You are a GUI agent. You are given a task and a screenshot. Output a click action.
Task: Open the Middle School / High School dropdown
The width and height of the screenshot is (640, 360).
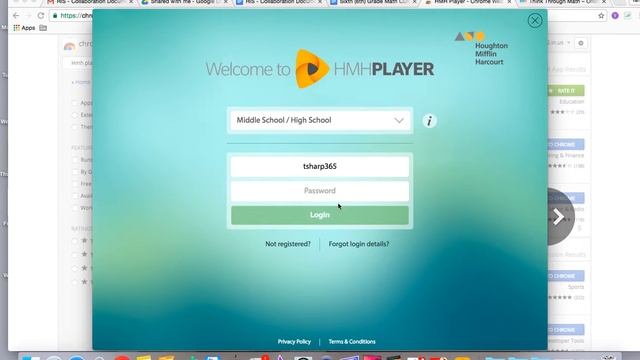coord(320,120)
